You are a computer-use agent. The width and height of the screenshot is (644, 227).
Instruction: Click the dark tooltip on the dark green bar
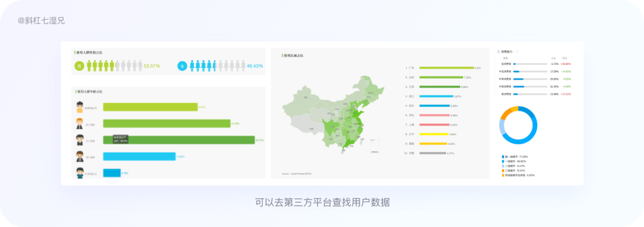(x=120, y=139)
